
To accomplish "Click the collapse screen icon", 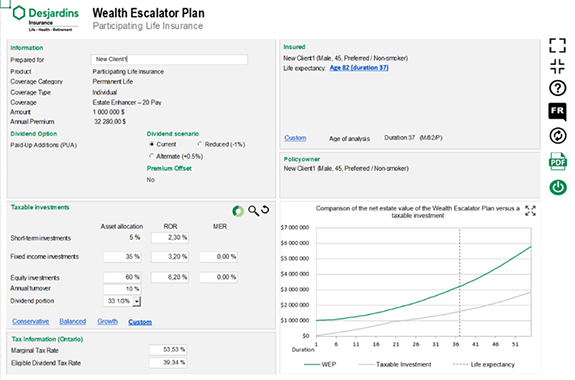I will (557, 66).
